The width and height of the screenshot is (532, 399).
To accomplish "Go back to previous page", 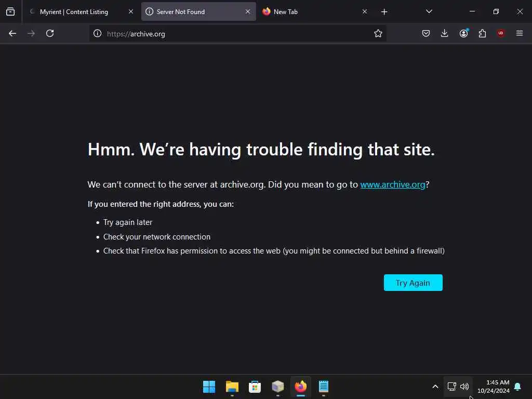I will click(12, 33).
